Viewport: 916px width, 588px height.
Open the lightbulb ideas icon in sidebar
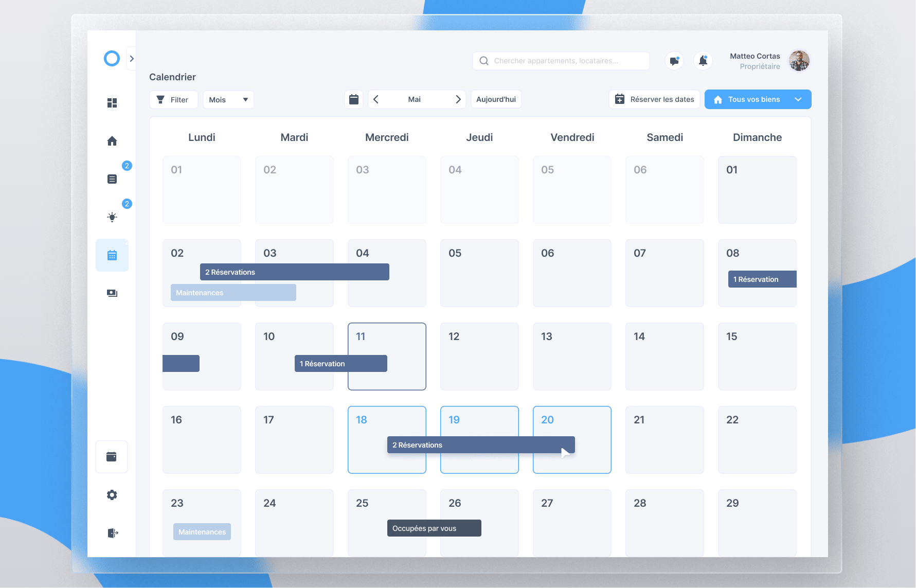tap(112, 217)
